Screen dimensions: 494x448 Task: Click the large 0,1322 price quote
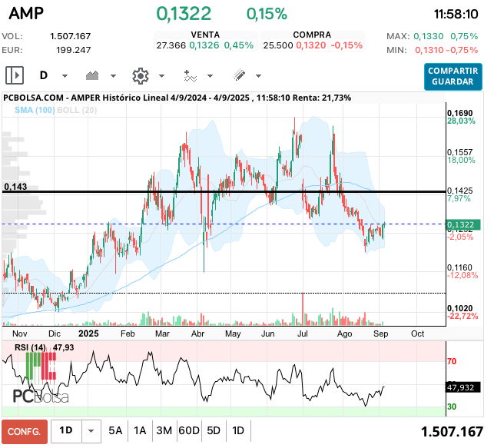pos(184,14)
